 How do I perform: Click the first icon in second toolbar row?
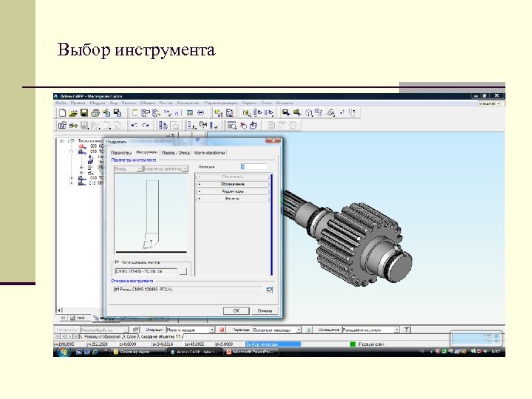click(x=62, y=126)
